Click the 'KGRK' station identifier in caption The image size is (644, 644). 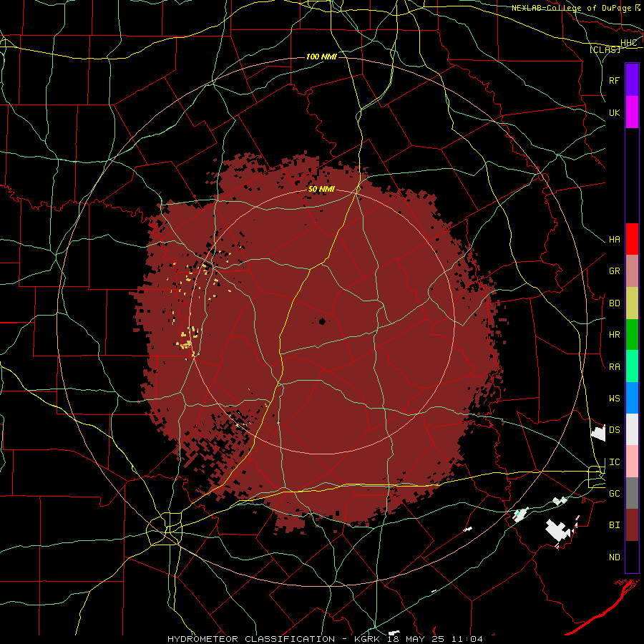pos(367,639)
